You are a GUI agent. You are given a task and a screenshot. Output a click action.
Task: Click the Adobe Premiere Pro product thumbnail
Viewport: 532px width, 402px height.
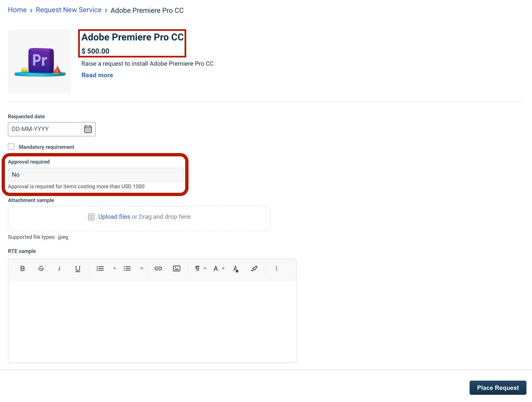39,61
